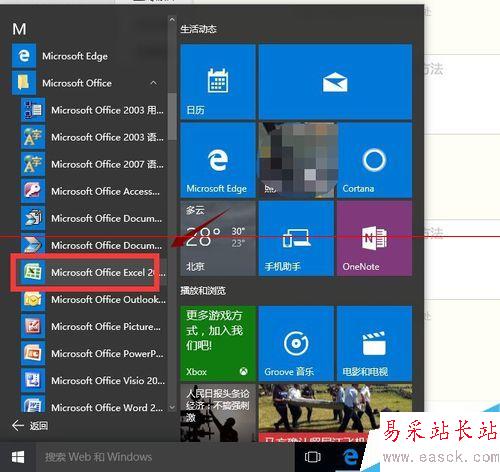Open the Mail envelope tile
Image resolution: width=500 pixels, height=472 pixels.
click(x=335, y=82)
